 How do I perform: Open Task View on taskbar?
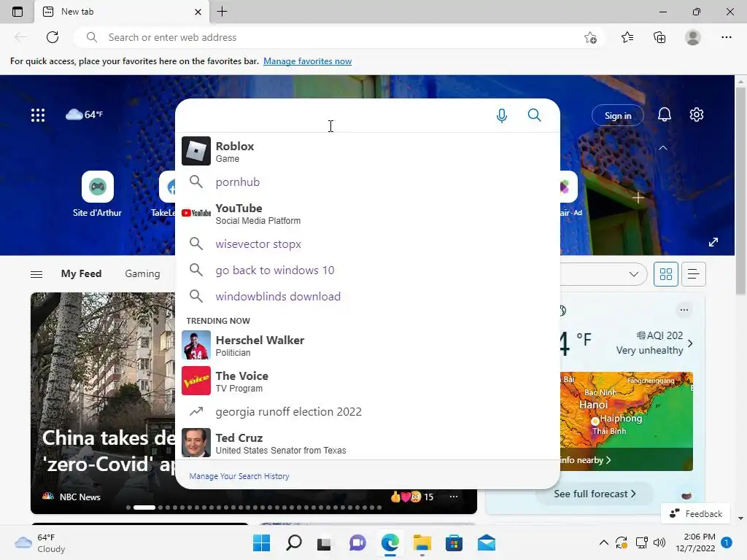pyautogui.click(x=325, y=542)
